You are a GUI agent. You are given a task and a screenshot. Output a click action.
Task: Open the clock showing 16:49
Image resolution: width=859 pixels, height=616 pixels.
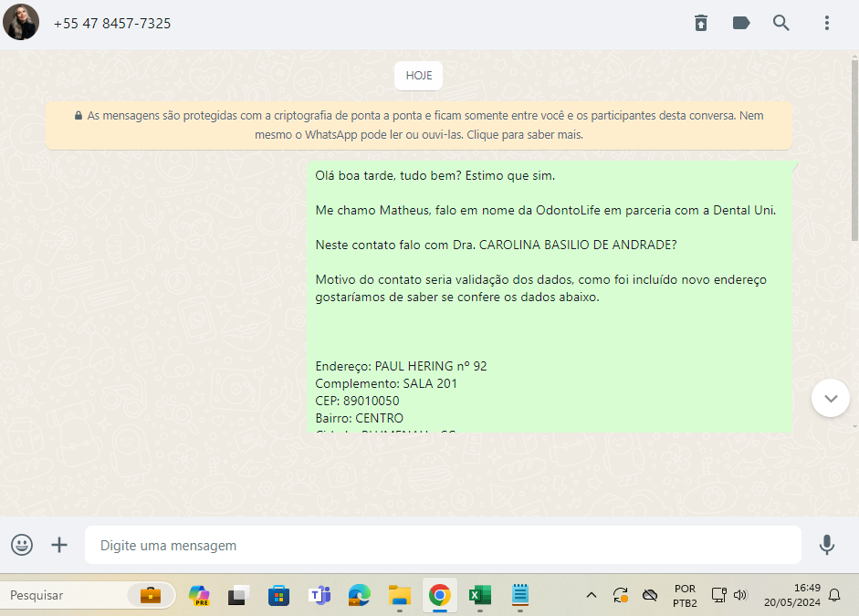(792, 595)
